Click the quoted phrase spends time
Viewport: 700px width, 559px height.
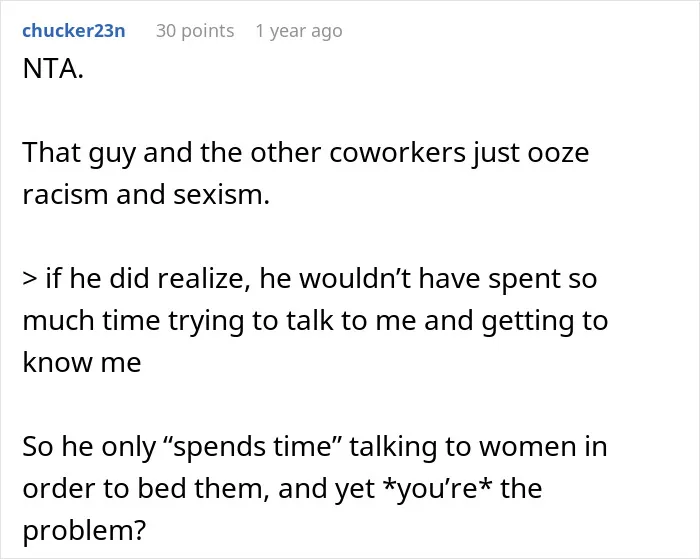click(x=257, y=447)
